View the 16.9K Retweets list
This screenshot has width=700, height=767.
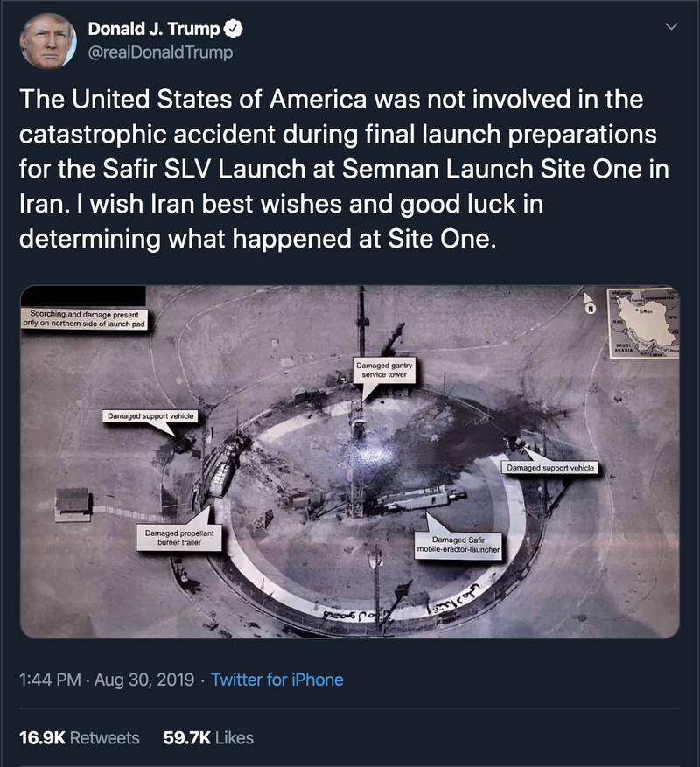80,737
